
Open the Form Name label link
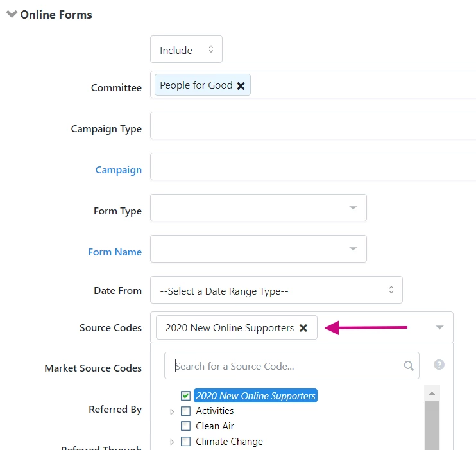point(115,252)
